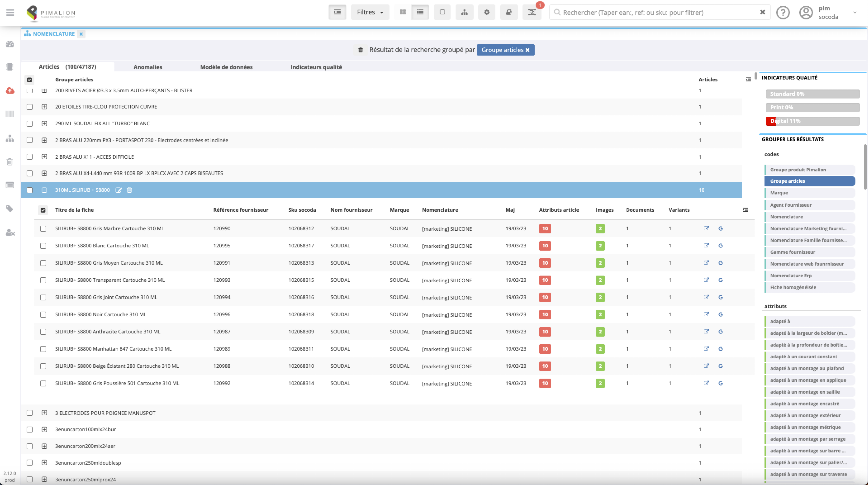
Task: Google search SILIRUB+ S8800 Blanc Cartouche
Action: tap(720, 246)
